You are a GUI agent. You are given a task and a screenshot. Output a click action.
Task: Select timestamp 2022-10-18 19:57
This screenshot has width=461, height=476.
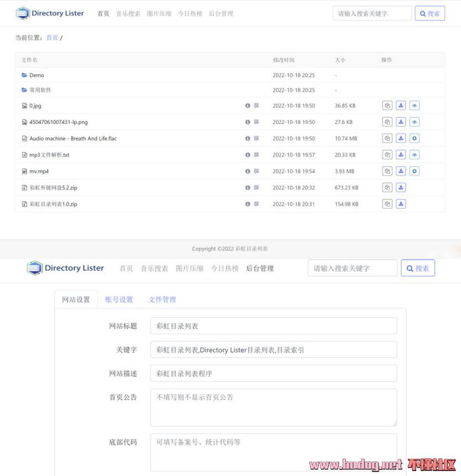(x=294, y=155)
